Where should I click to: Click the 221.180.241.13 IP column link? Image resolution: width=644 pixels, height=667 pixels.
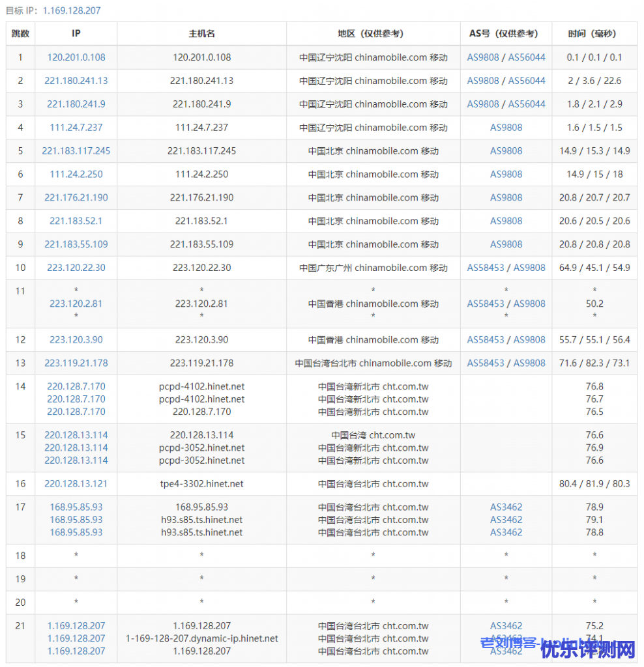[x=76, y=81]
